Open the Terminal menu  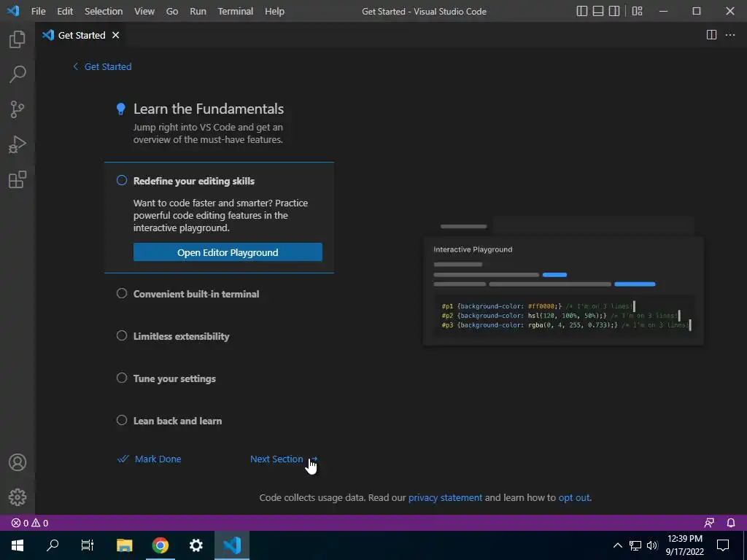[236, 11]
